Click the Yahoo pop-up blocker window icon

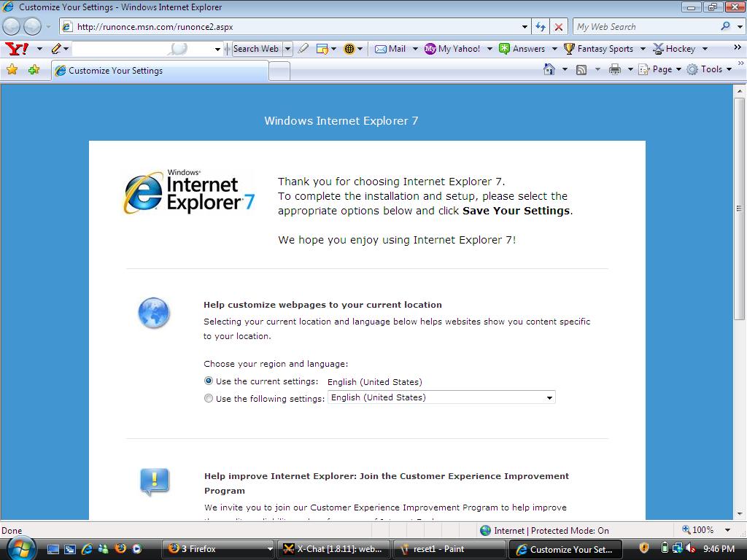(322, 49)
